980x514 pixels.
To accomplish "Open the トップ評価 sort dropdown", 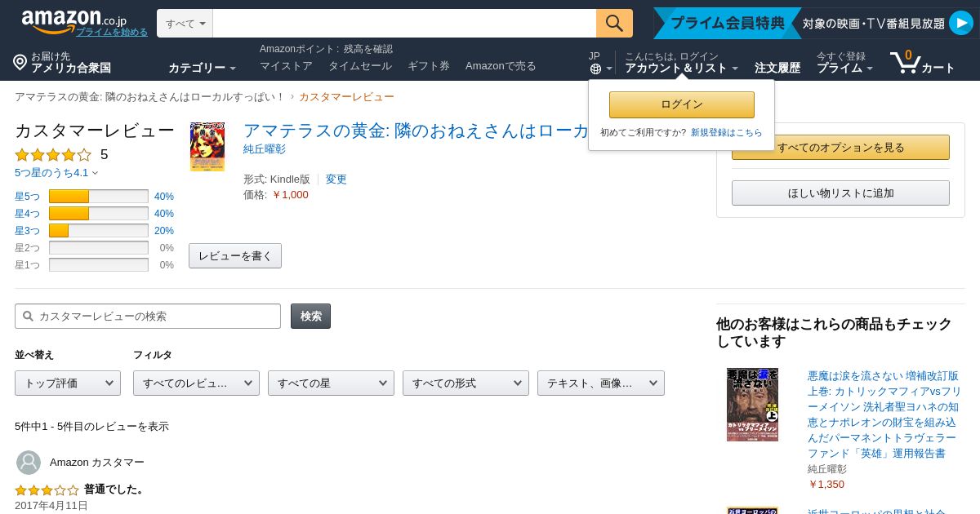I will click(68, 383).
